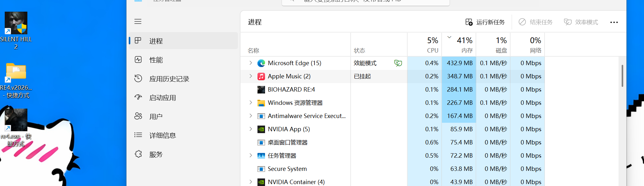Expand the NVIDIA App process group
This screenshot has width=644, height=186.
tap(251, 129)
